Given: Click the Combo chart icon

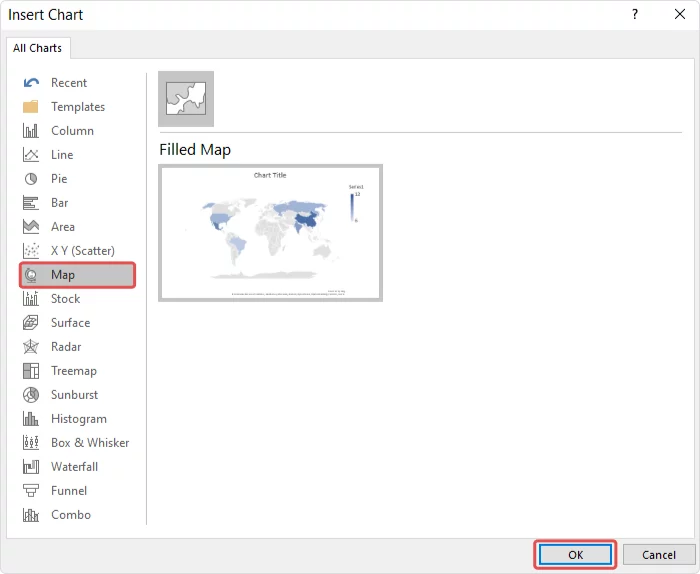Looking at the screenshot, I should (31, 515).
